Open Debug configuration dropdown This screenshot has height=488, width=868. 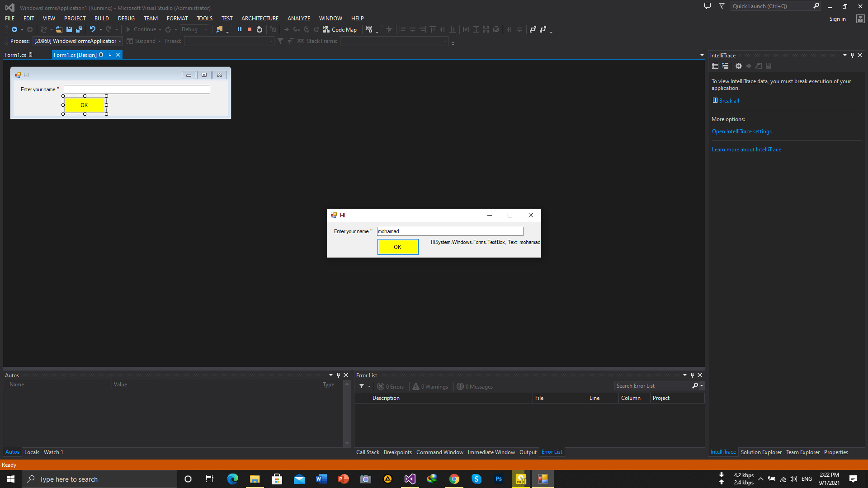click(x=195, y=29)
